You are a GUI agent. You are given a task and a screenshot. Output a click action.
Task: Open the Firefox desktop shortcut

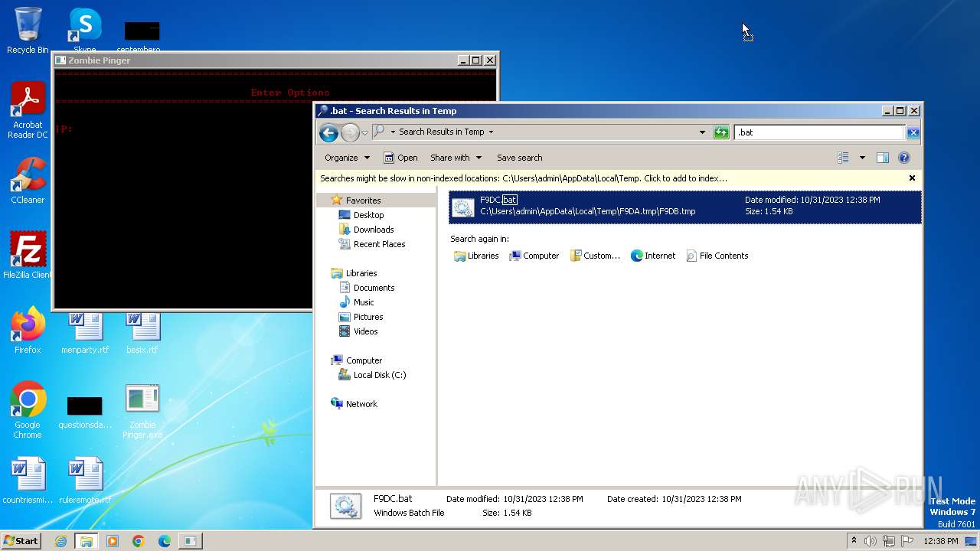click(x=28, y=331)
